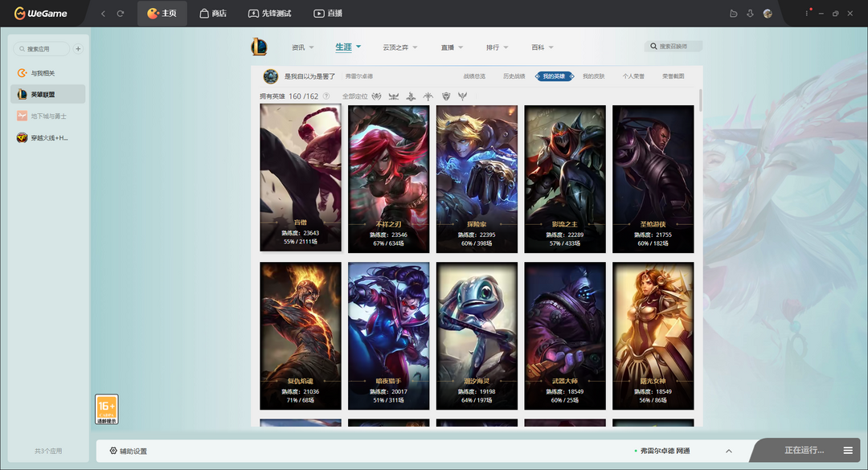Expand the up chevron in the bottom bar
Image resolution: width=868 pixels, height=470 pixels.
(728, 452)
